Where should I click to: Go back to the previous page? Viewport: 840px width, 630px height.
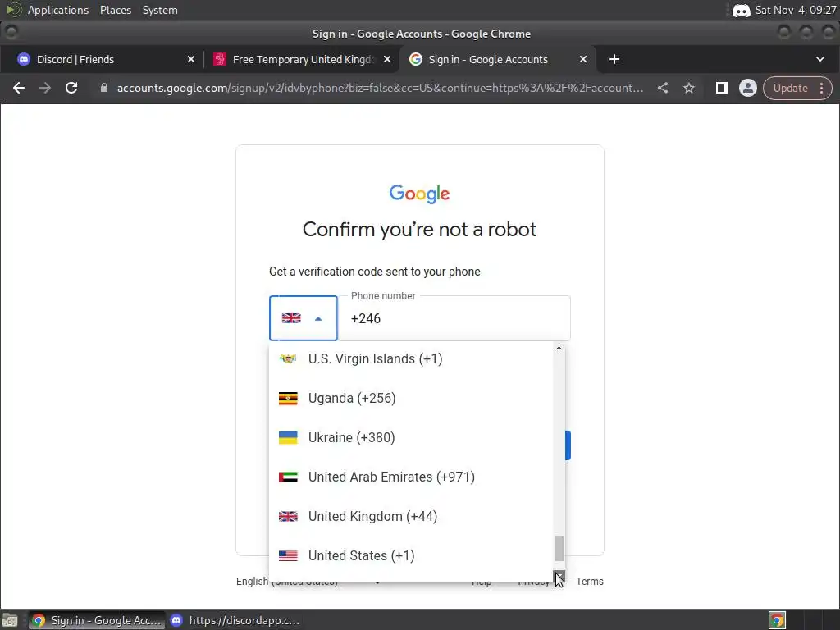point(19,88)
